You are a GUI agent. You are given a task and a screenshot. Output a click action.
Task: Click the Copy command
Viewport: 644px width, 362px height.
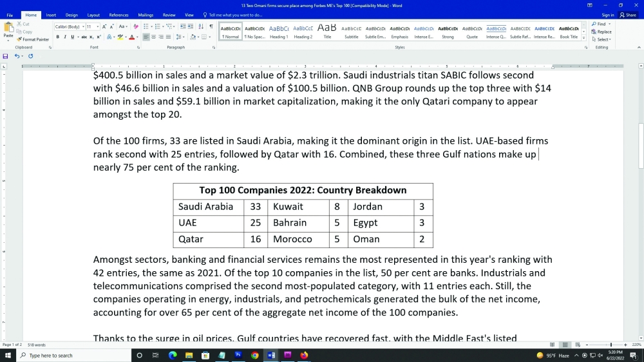click(24, 32)
